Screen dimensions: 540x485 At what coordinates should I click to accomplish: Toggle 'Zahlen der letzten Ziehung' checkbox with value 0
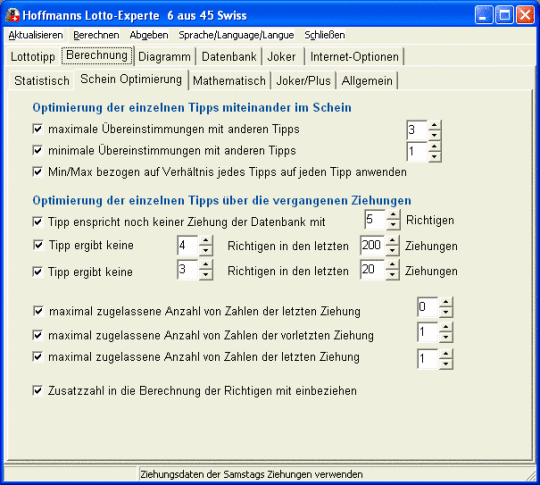[x=38, y=311]
